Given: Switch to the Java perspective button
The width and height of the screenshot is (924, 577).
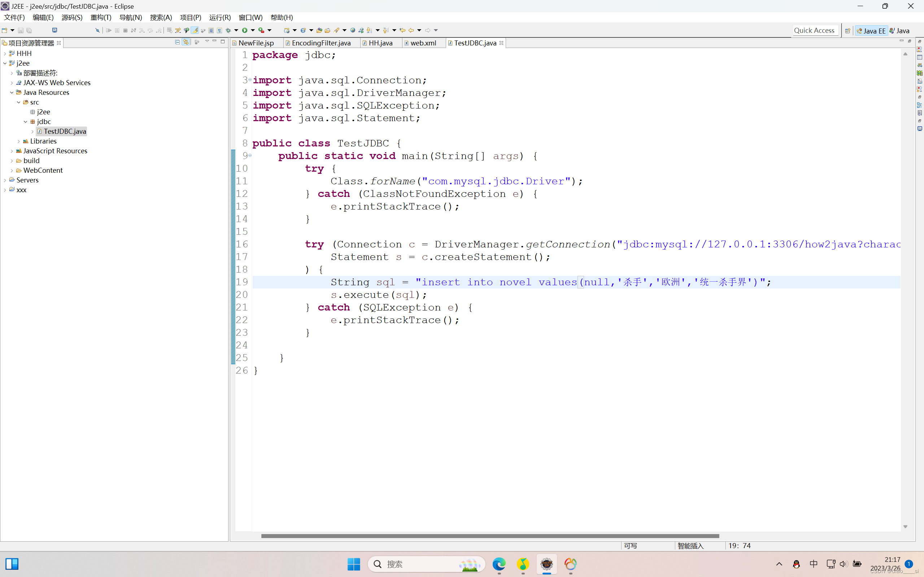Looking at the screenshot, I should tap(899, 31).
